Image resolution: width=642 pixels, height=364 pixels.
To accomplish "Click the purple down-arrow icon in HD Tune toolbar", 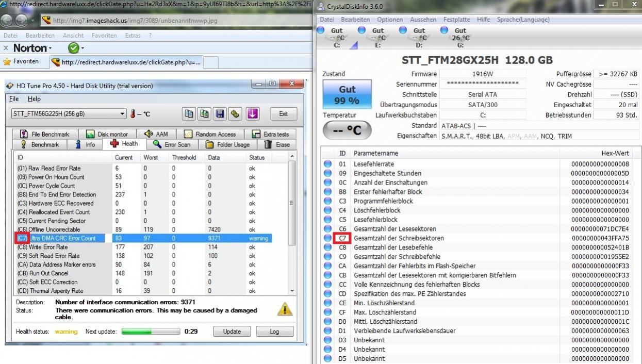I will tap(253, 114).
